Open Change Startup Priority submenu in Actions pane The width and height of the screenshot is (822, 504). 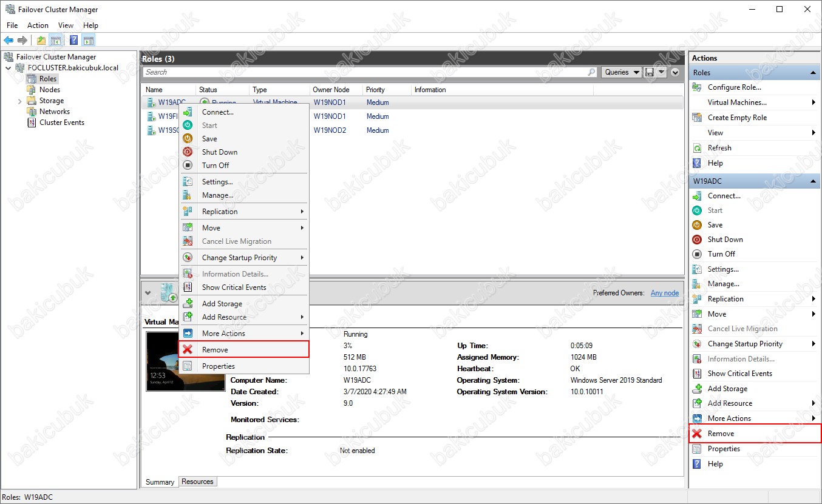point(755,344)
